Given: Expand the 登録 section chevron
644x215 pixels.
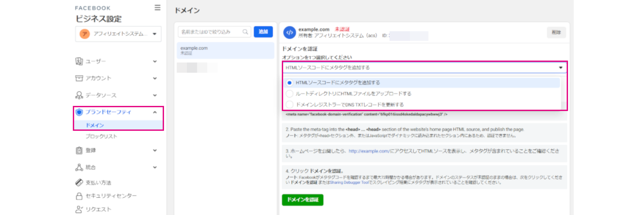Looking at the screenshot, I should pos(155,150).
